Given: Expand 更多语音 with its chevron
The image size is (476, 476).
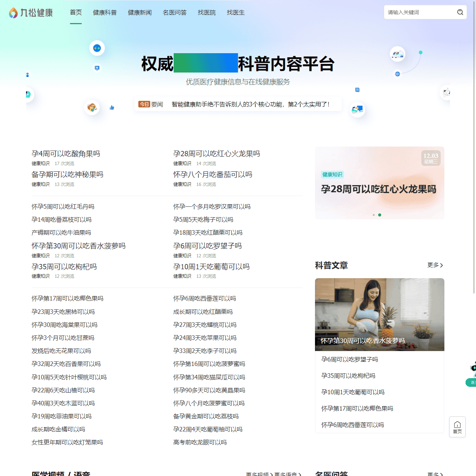Looking at the screenshot, I should (x=288, y=474).
